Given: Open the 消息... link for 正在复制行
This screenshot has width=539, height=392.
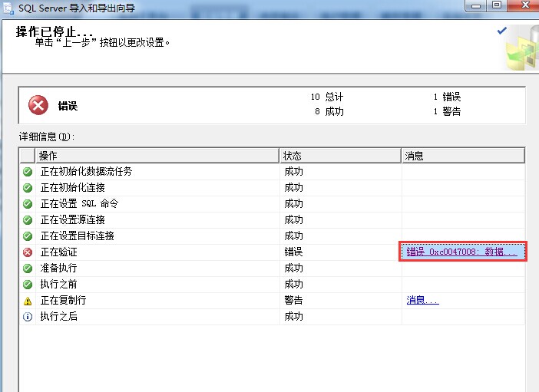Looking at the screenshot, I should [x=422, y=301].
